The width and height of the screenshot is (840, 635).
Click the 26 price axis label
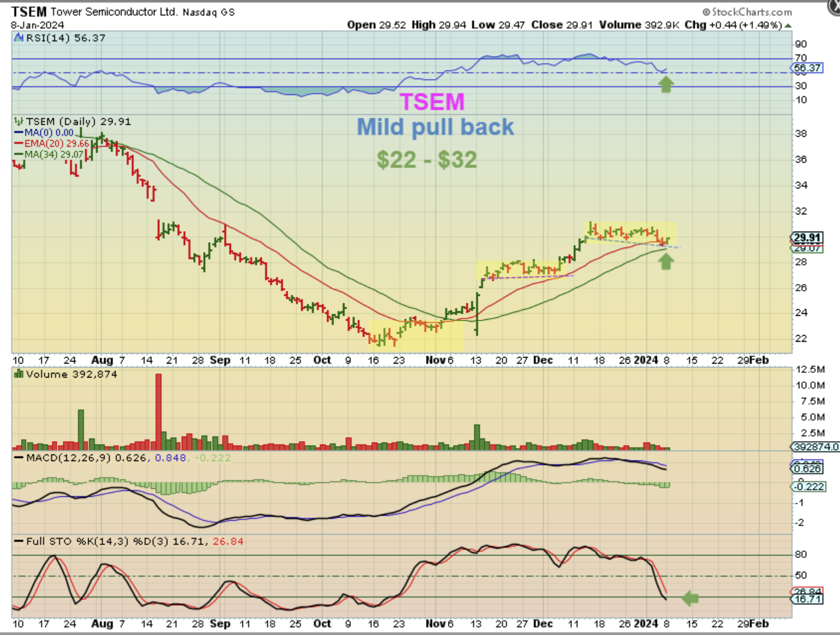801,287
